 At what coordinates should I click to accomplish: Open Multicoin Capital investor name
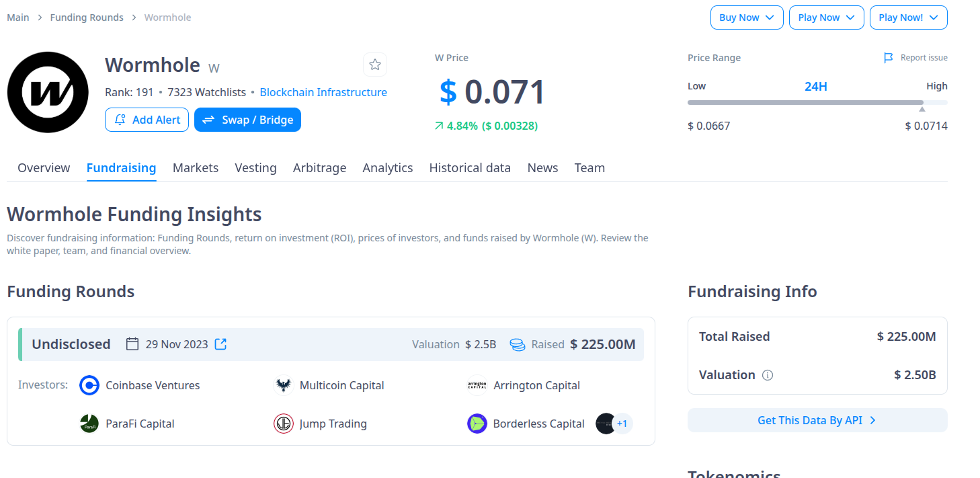342,385
